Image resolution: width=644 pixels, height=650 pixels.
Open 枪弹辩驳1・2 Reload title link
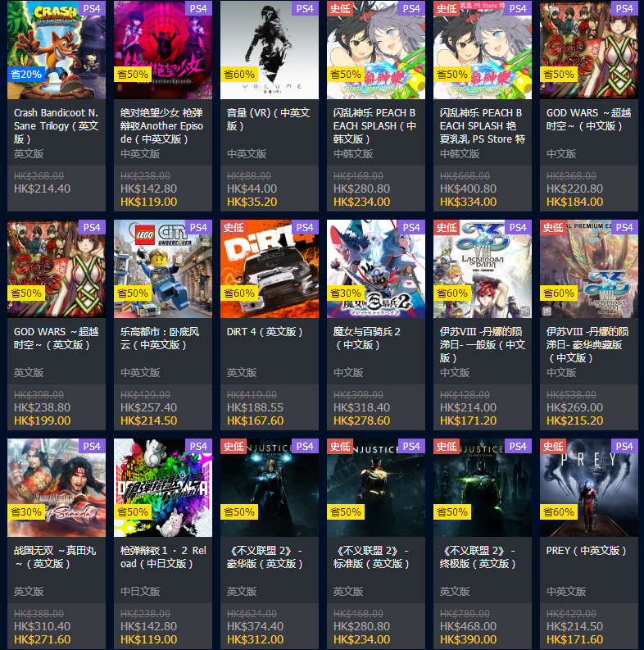pyautogui.click(x=163, y=557)
